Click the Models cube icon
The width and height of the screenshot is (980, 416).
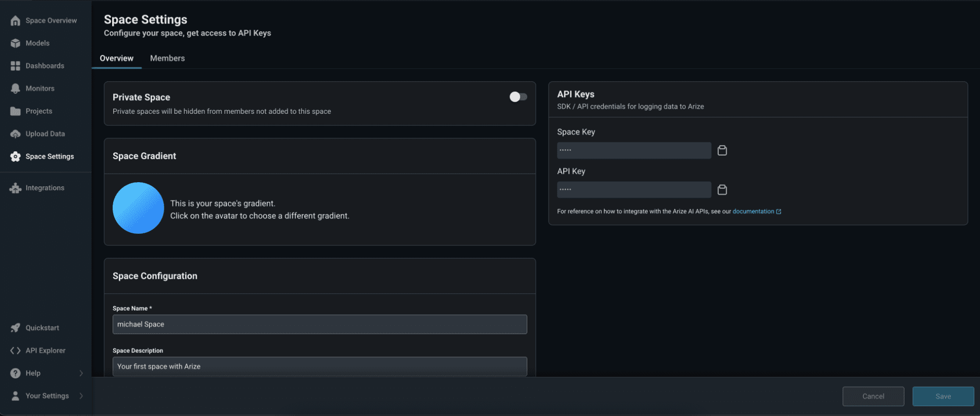pyautogui.click(x=15, y=43)
